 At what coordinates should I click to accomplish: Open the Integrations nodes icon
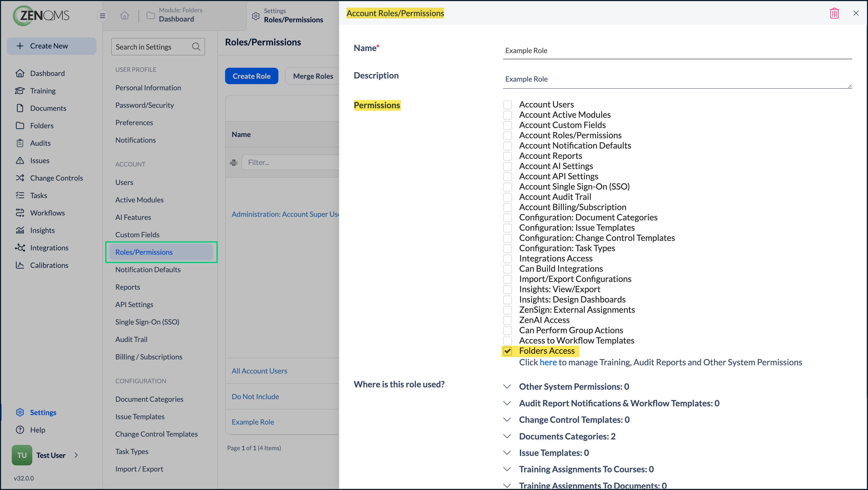[x=20, y=248]
